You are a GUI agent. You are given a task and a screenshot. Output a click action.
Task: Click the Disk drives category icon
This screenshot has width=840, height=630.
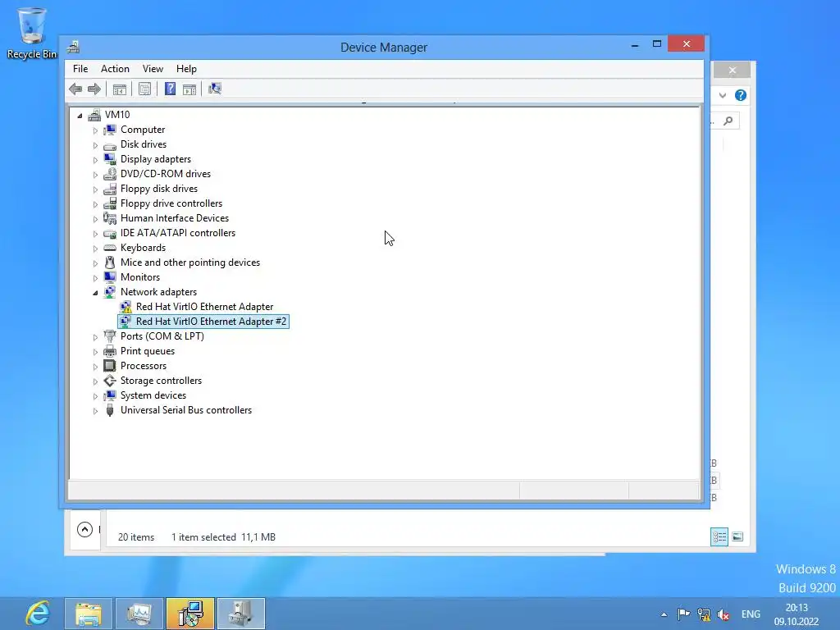point(110,144)
